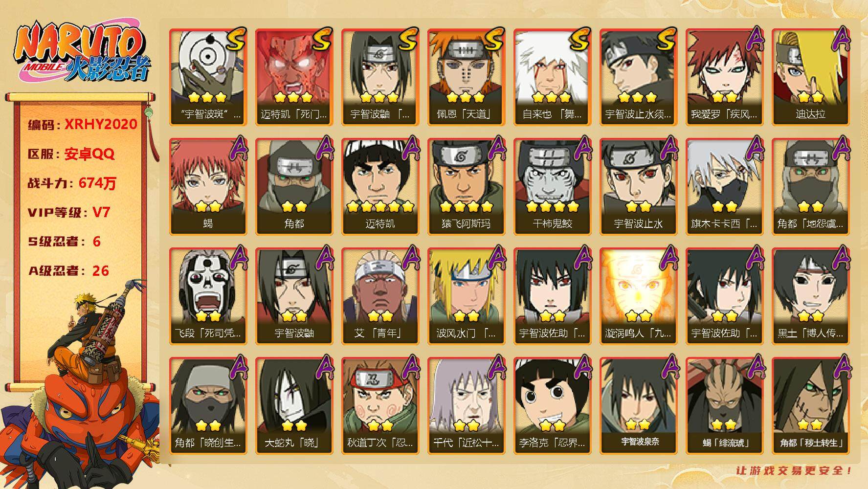Select the 角都「秽土转生」 card
The width and height of the screenshot is (868, 489).
[x=810, y=406]
